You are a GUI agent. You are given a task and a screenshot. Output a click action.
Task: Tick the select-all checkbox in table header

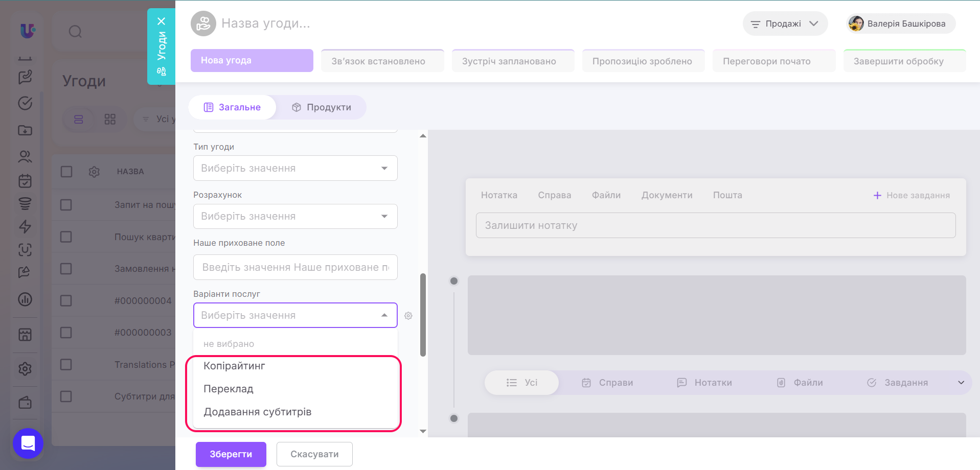point(66,172)
